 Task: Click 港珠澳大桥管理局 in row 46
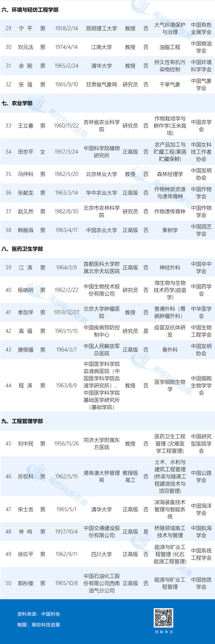(102, 476)
